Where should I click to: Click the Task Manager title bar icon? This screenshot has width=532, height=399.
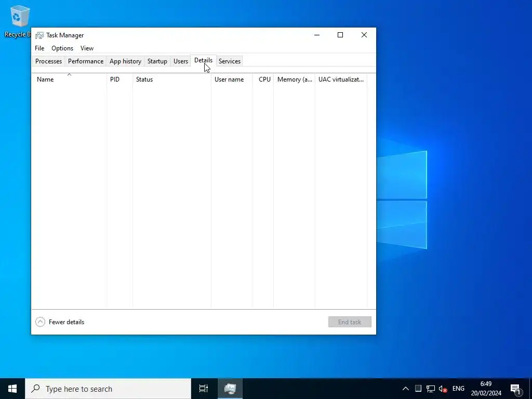pyautogui.click(x=39, y=35)
